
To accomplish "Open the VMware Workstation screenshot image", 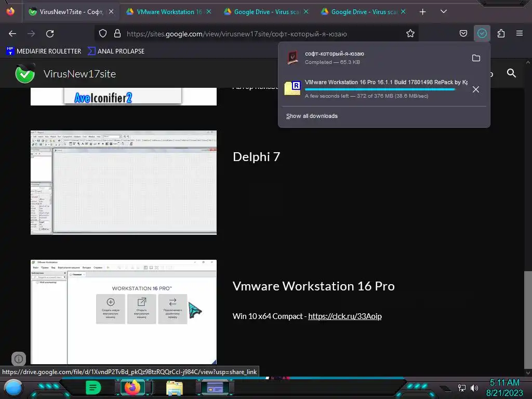I will click(x=124, y=312).
